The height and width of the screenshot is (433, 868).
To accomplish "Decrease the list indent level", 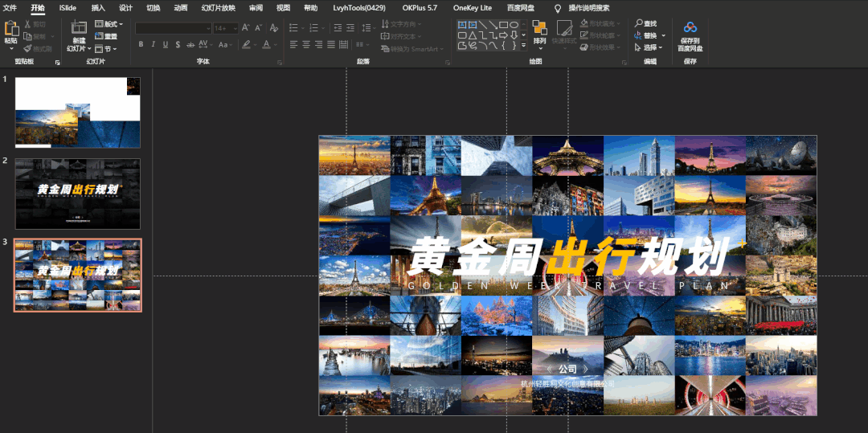I will (338, 27).
